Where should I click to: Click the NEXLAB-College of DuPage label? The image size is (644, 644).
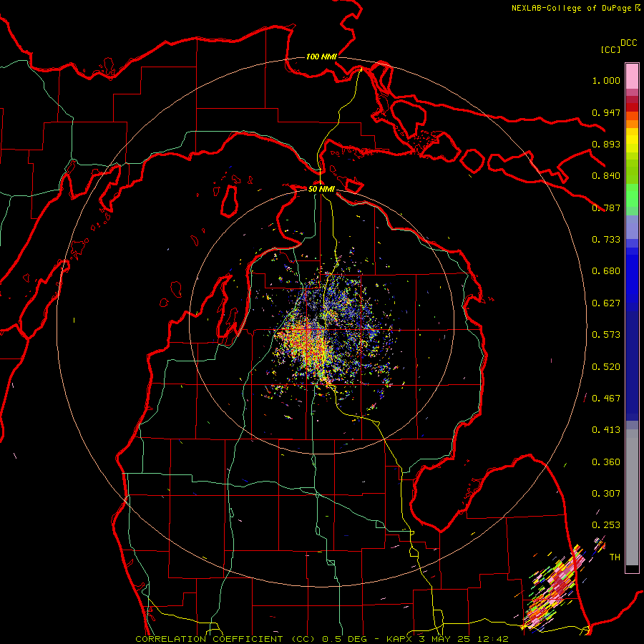click(x=575, y=8)
